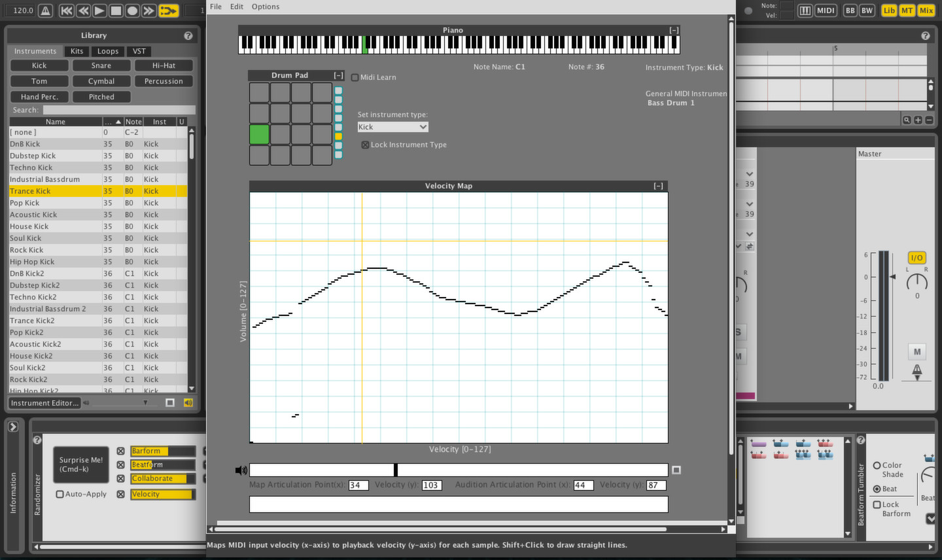Click the metronome icon in the transport bar
Screen dimensions: 942x560
point(45,10)
